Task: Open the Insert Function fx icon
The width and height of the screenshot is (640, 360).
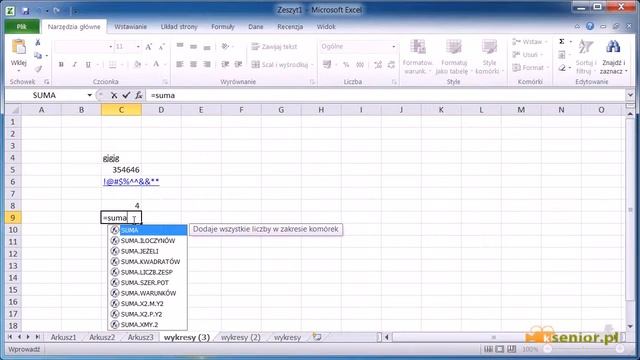Action: point(139,95)
